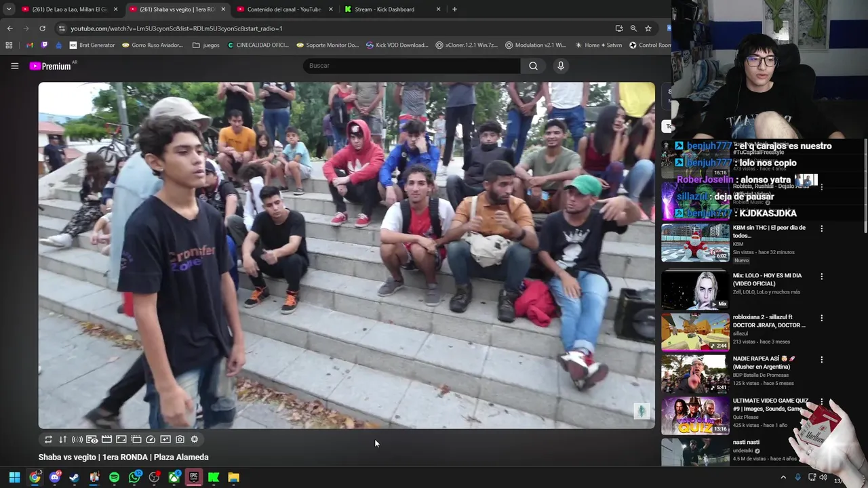Click the NADIE RAPEA ASÍ video title
868x488 pixels.
(764, 363)
